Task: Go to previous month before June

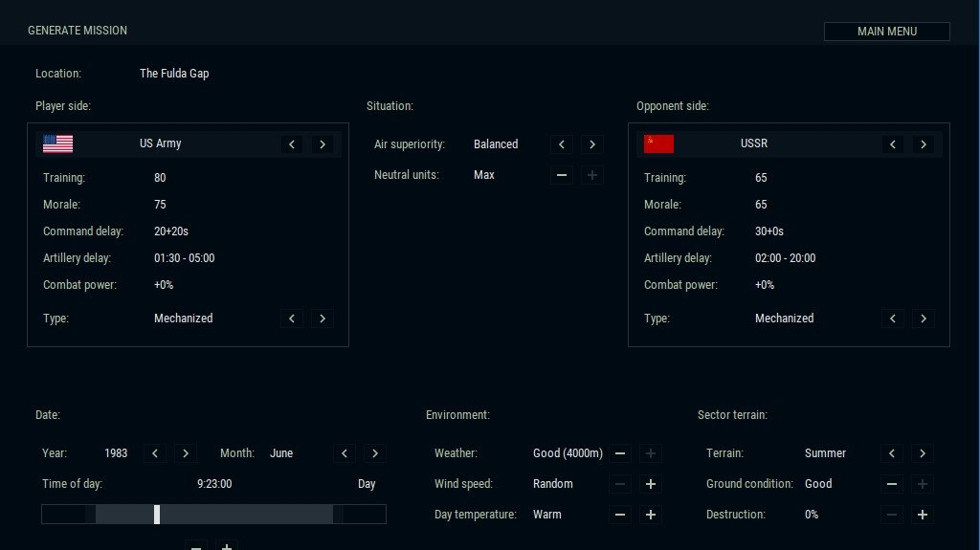Action: pyautogui.click(x=345, y=453)
